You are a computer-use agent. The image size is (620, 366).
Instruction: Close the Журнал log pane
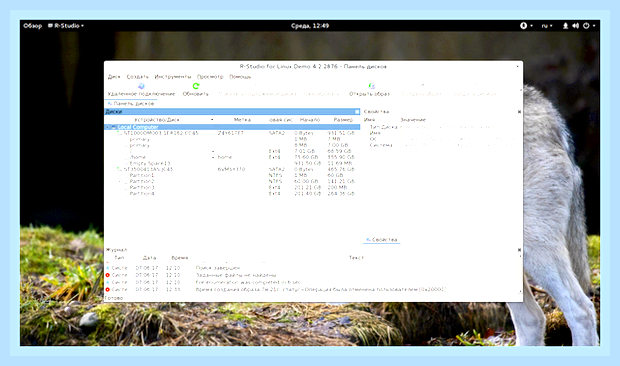(x=519, y=250)
